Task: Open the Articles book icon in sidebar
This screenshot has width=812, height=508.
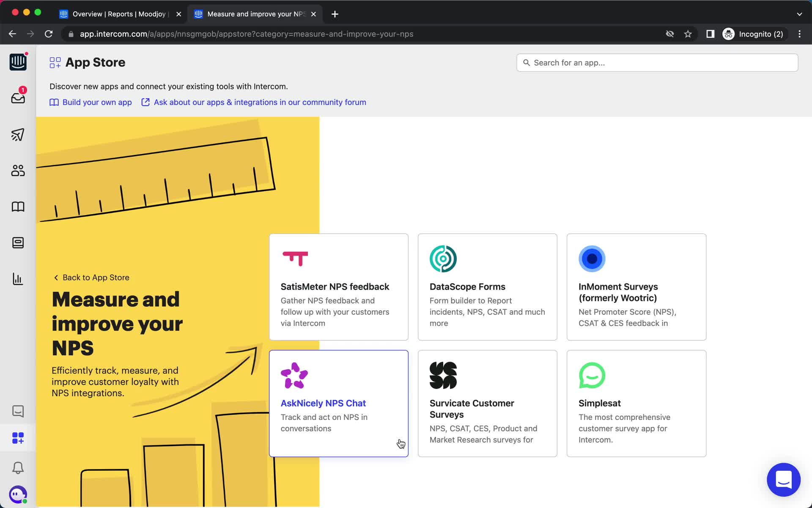Action: [18, 207]
